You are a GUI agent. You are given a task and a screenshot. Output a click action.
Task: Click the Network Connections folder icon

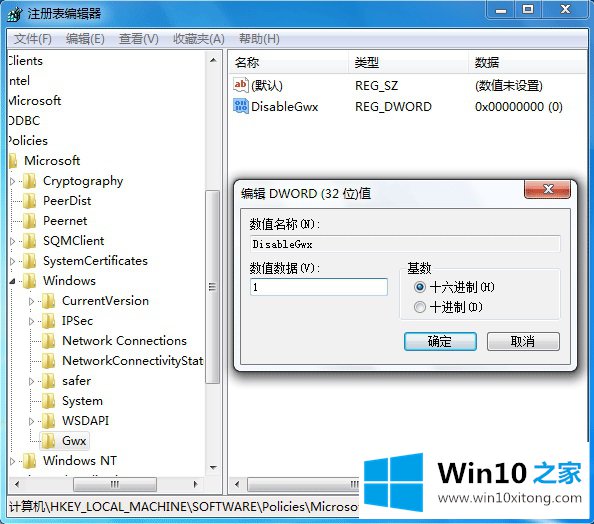[48, 341]
